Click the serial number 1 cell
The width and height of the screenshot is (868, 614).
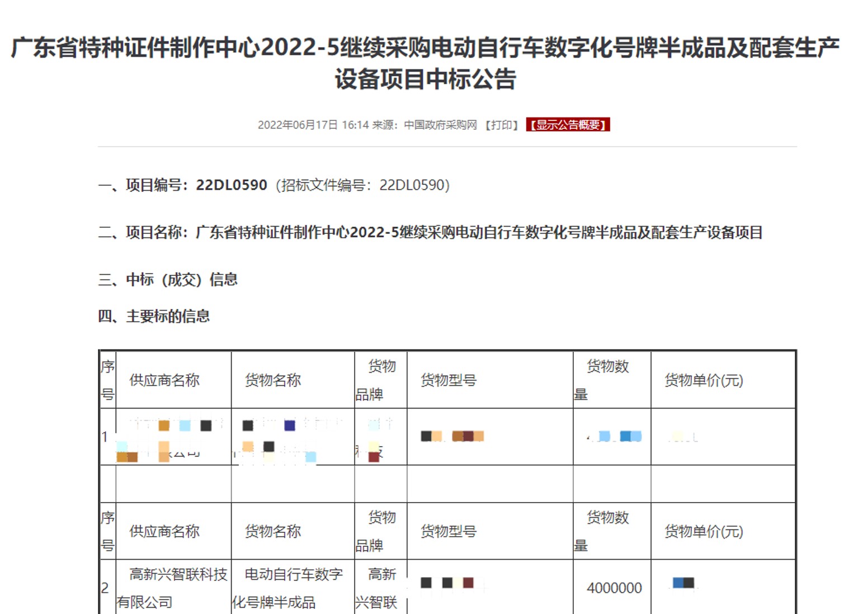[x=105, y=437]
